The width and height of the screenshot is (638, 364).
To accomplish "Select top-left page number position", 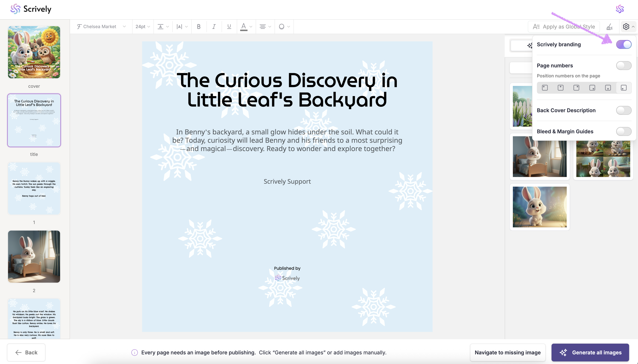I will (x=545, y=88).
